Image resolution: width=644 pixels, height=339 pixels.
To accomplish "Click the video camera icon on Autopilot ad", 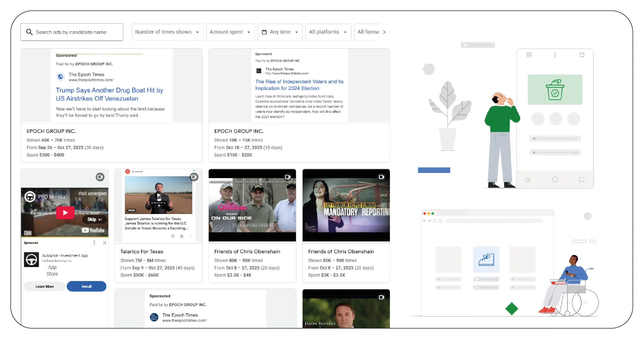I will 100,177.
